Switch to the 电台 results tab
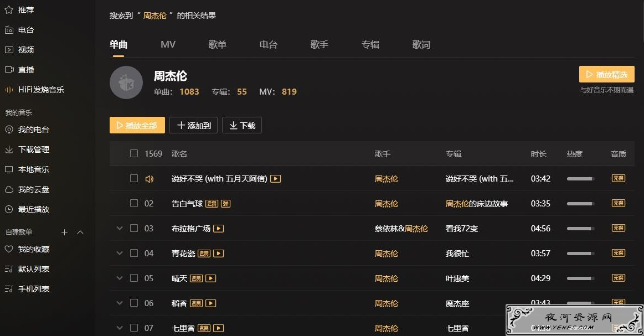This screenshot has height=336, width=644. tap(269, 44)
